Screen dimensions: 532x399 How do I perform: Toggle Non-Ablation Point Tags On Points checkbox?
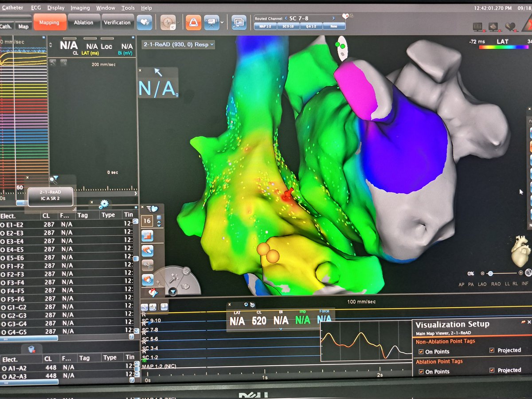[421, 352]
